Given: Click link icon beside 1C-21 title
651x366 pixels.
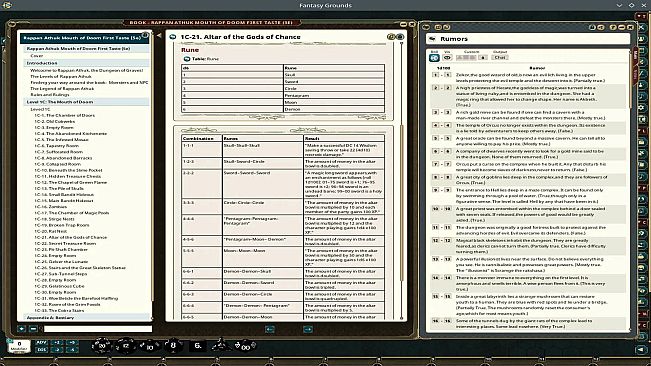Looking at the screenshot, I should 173,37.
